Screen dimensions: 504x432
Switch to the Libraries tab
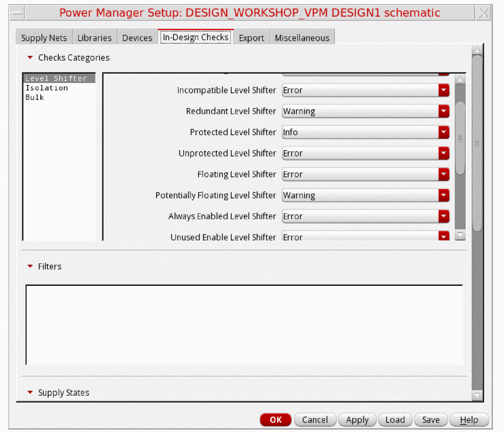coord(95,38)
